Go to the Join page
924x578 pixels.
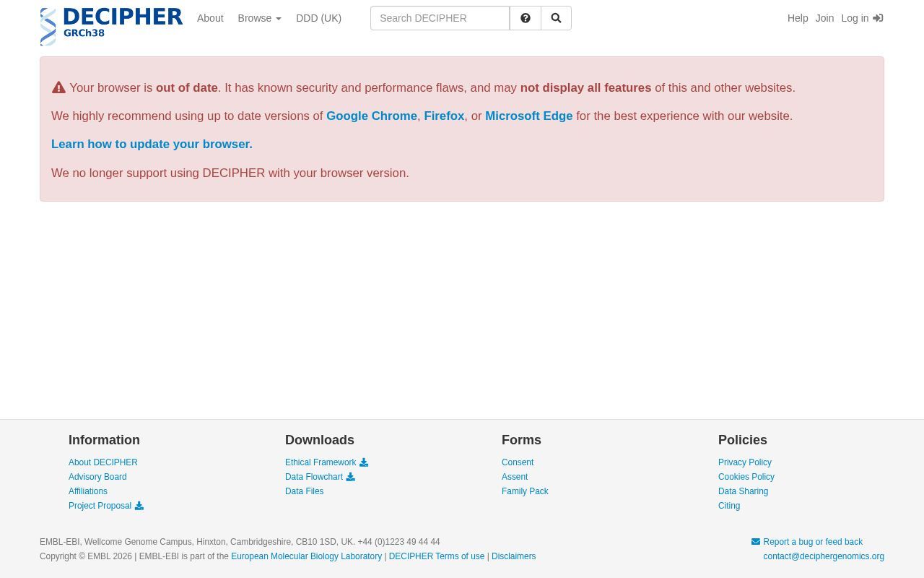click(824, 18)
